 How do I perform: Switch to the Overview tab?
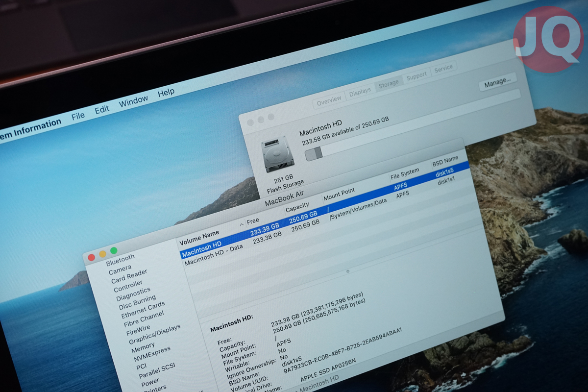point(329,100)
